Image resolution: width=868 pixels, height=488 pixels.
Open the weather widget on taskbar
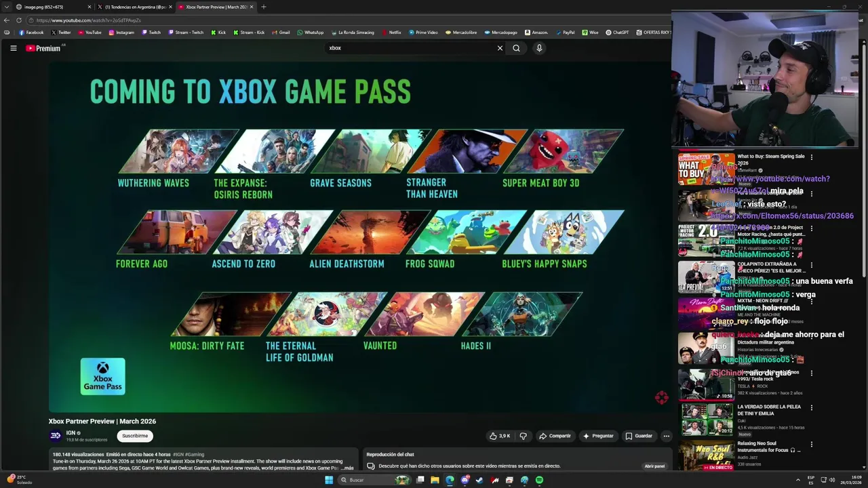[18, 480]
